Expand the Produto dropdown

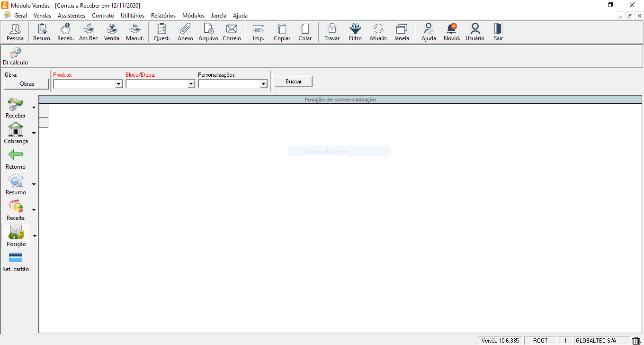tap(118, 84)
